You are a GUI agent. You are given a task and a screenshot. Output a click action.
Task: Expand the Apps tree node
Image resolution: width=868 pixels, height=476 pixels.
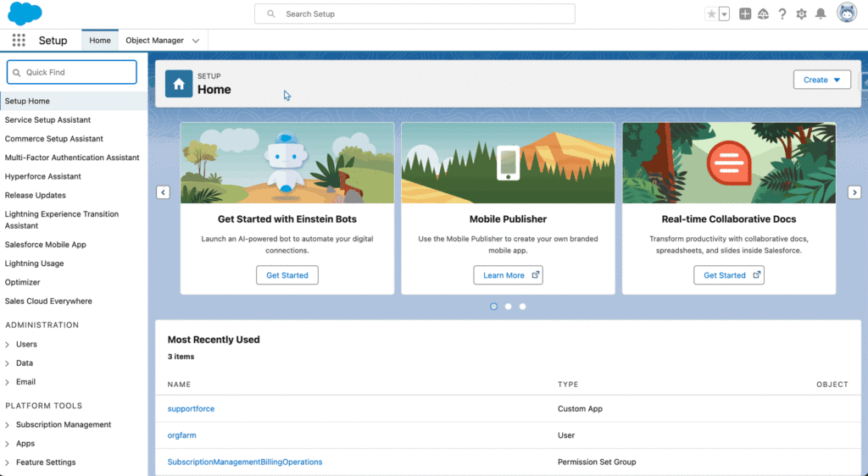tap(7, 443)
